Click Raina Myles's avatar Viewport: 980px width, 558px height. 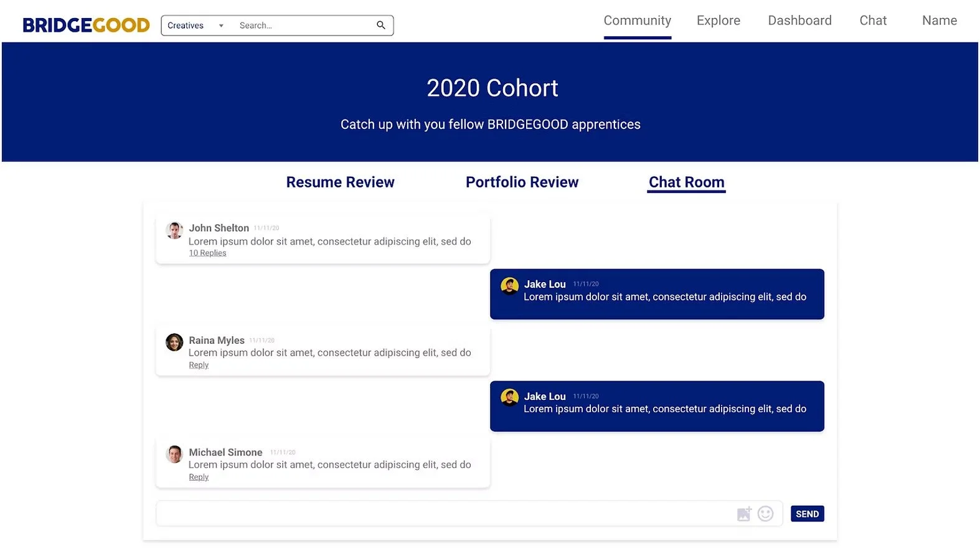(x=174, y=342)
